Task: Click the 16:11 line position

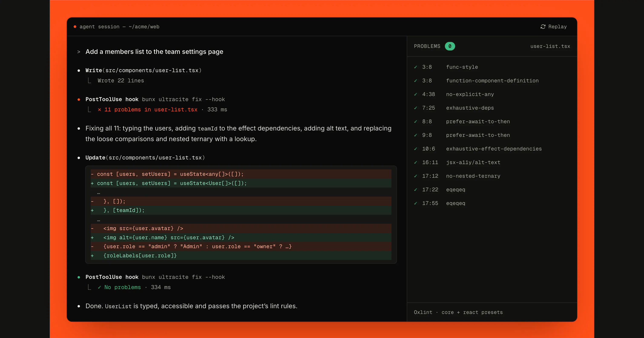Action: click(430, 162)
